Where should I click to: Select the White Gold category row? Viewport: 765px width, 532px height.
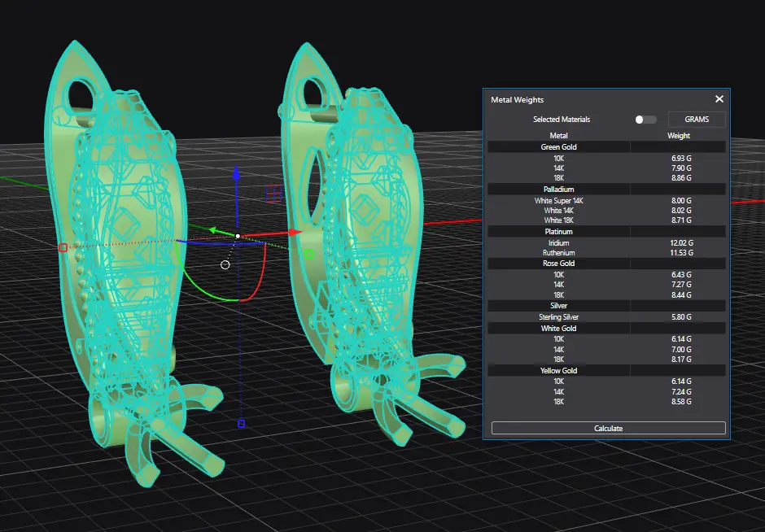click(x=606, y=328)
